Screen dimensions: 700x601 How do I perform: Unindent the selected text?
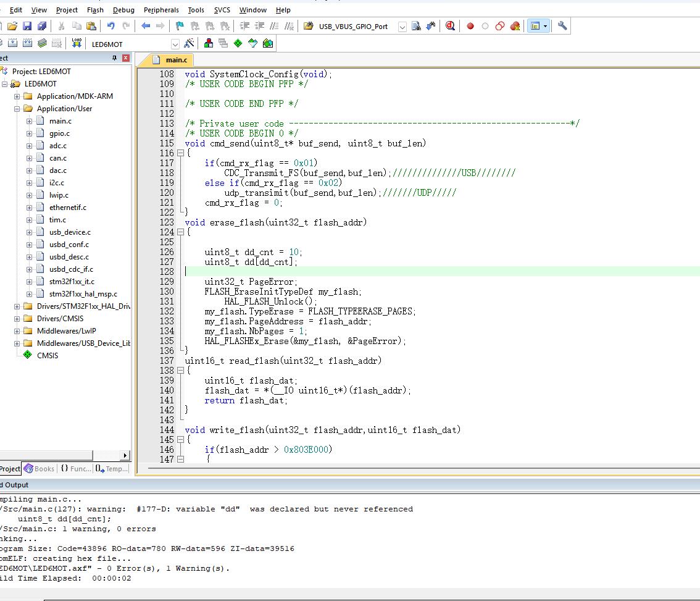[x=259, y=27]
